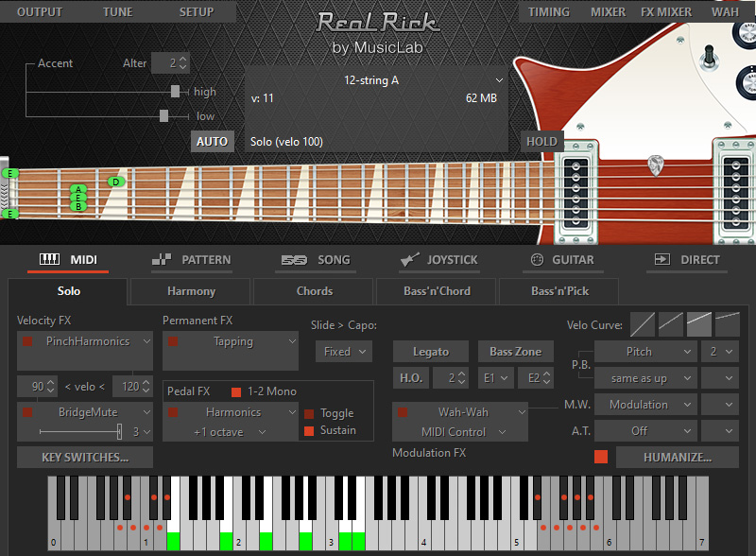Open the E1 bass zone dropdown
This screenshot has width=756, height=556.
coord(495,378)
